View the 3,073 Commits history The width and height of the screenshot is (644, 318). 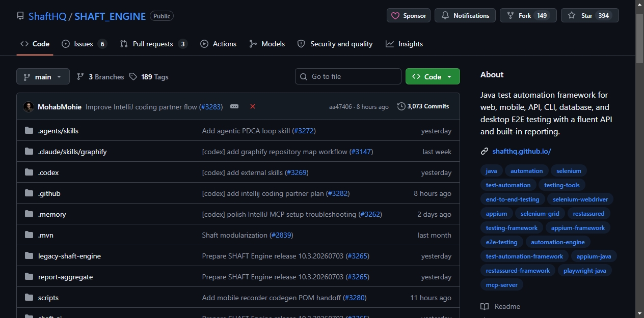tap(423, 106)
